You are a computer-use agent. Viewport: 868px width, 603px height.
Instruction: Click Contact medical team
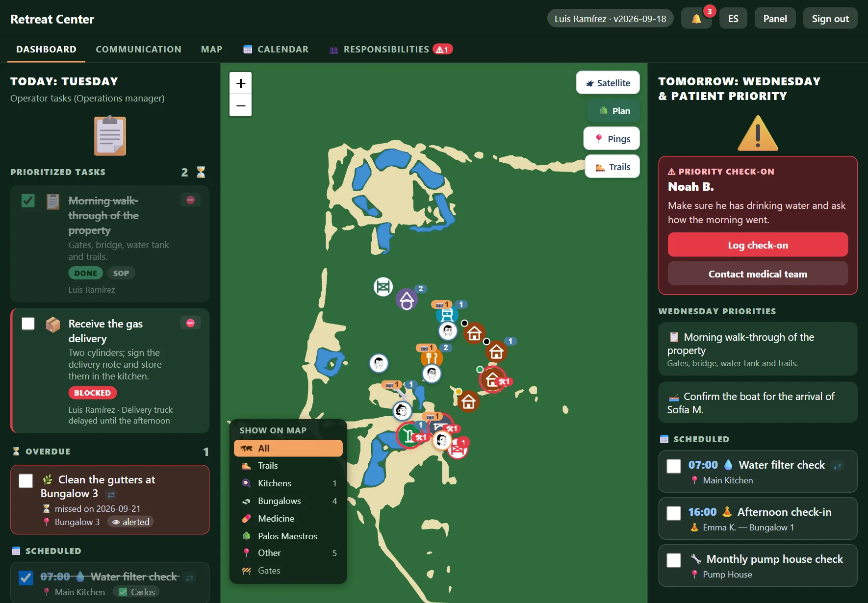758,274
